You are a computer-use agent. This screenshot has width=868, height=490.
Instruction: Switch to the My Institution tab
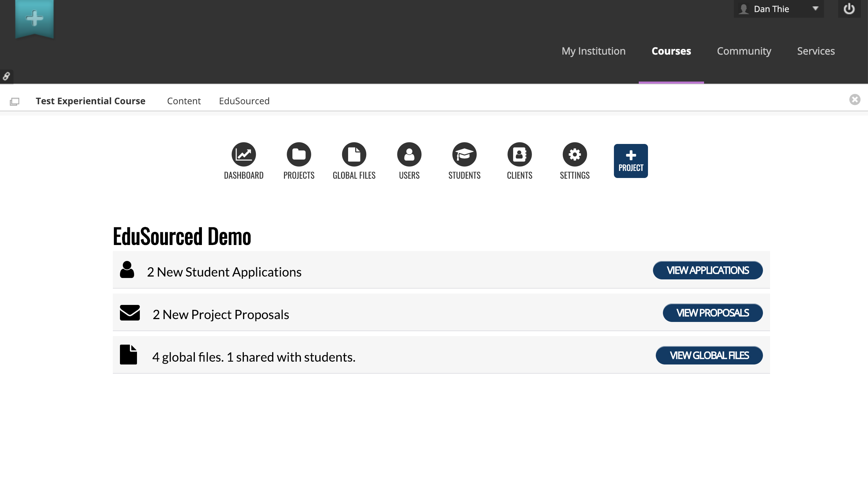coord(593,51)
